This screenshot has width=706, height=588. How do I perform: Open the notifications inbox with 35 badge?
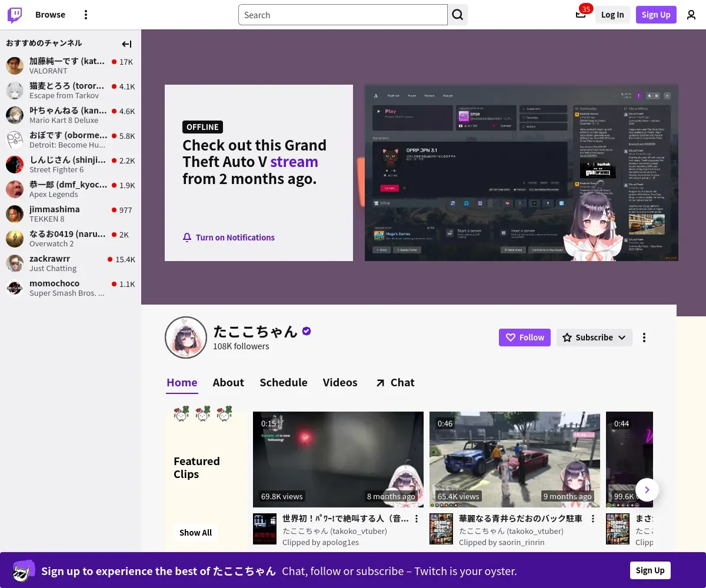click(581, 15)
